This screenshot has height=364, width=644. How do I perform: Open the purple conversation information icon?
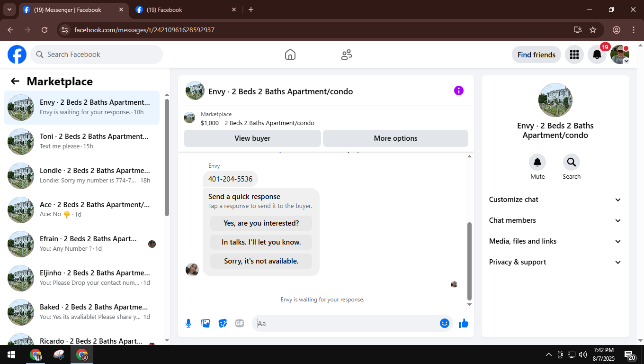pos(459,91)
